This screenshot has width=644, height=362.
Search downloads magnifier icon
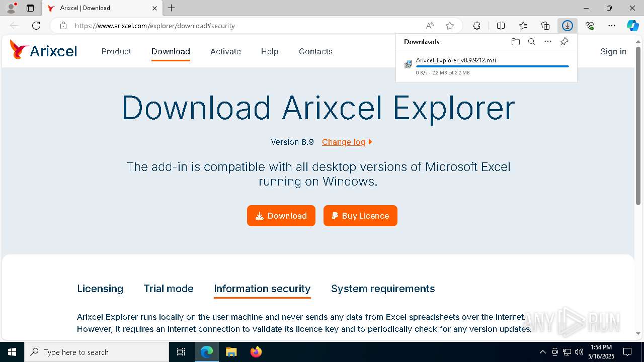pyautogui.click(x=531, y=42)
